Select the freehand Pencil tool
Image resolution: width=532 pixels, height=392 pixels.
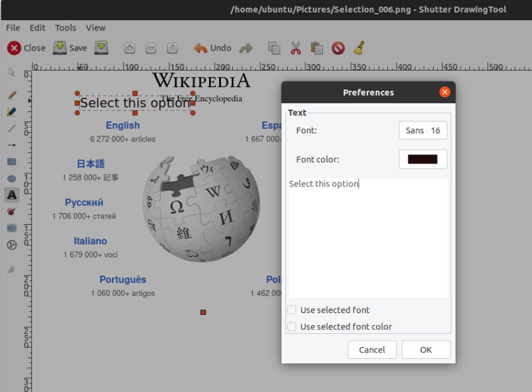[11, 95]
